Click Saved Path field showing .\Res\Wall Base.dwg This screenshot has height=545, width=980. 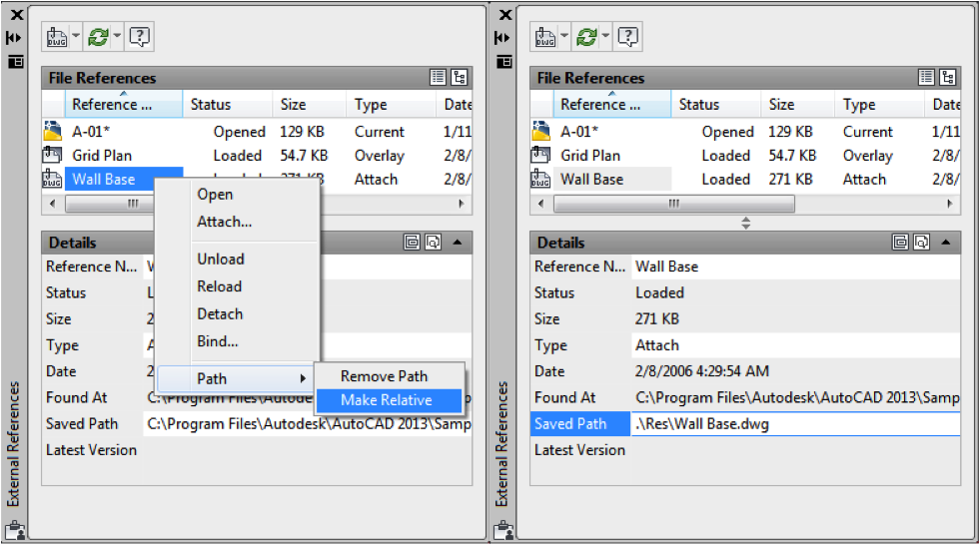pos(795,424)
